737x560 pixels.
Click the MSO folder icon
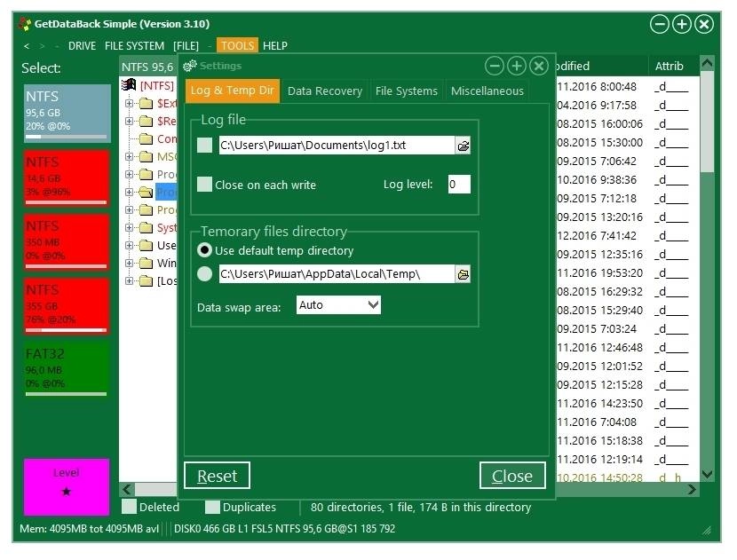click(147, 156)
